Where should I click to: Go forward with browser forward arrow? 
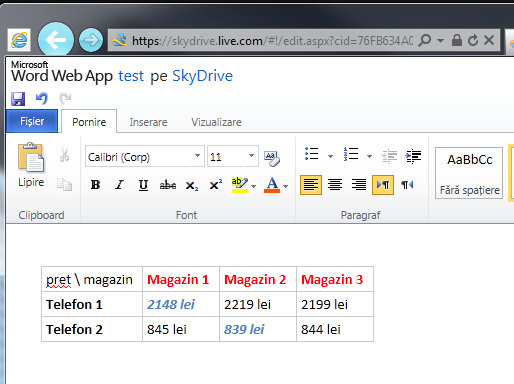click(91, 40)
